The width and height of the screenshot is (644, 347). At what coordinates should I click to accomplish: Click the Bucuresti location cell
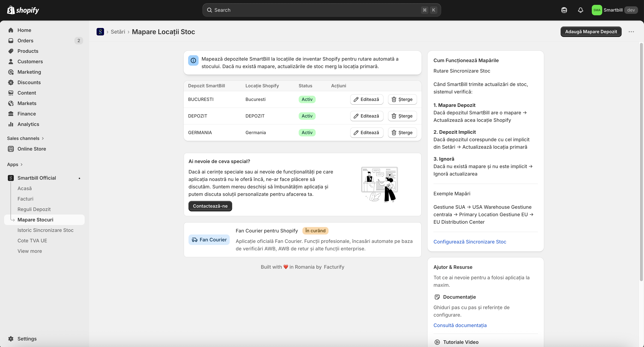click(255, 99)
